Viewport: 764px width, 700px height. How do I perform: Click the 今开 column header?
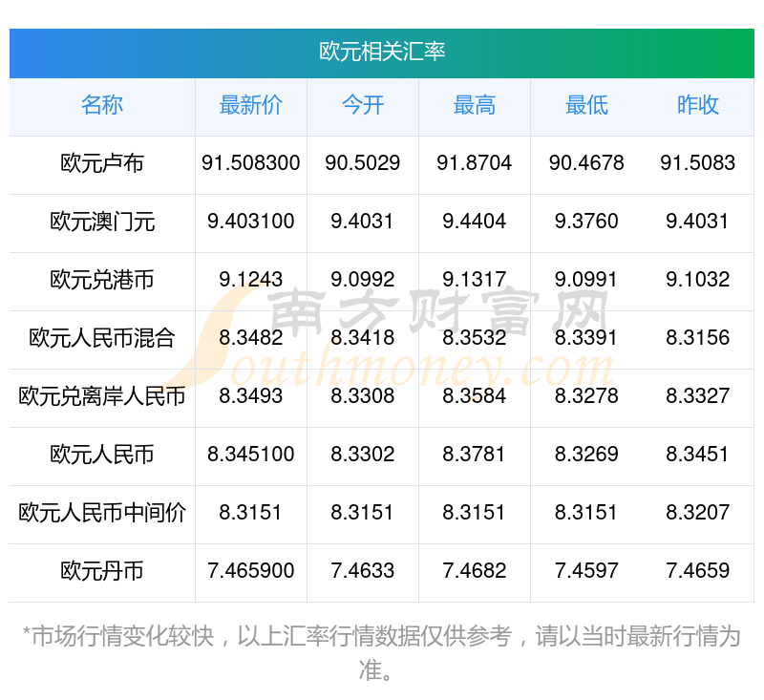pos(363,105)
